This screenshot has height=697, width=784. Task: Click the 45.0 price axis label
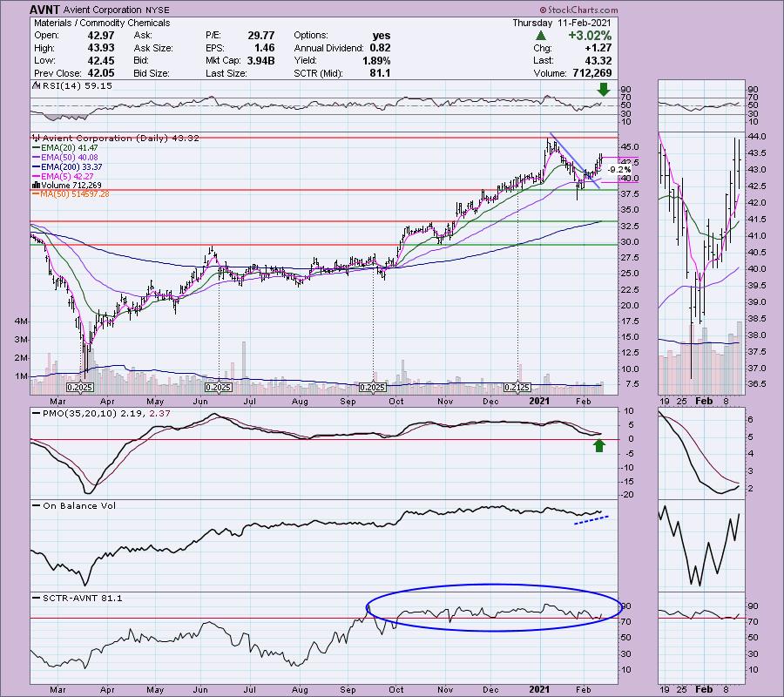631,147
